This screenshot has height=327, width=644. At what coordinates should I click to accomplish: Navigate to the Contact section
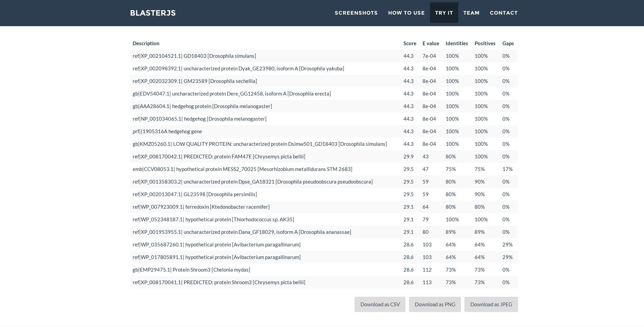[x=503, y=13]
